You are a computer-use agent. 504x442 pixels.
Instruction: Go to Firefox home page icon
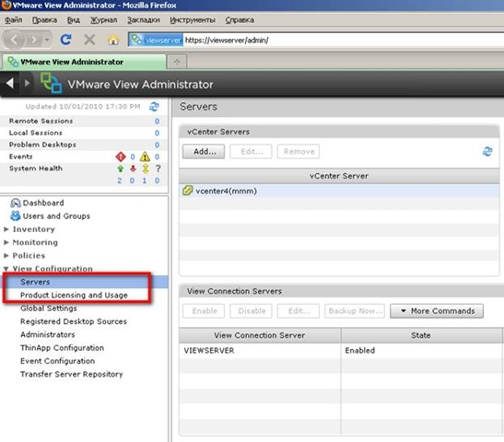[x=113, y=40]
